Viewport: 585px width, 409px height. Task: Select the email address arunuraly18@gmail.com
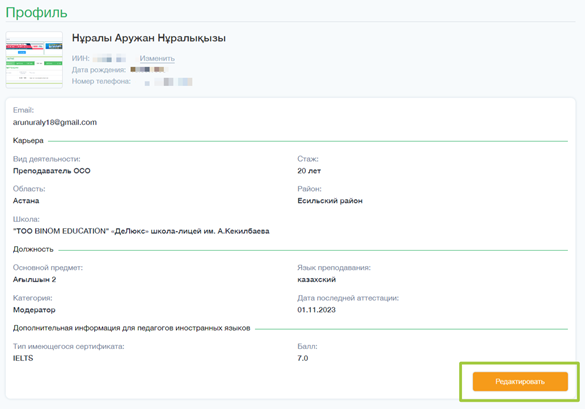pos(55,122)
